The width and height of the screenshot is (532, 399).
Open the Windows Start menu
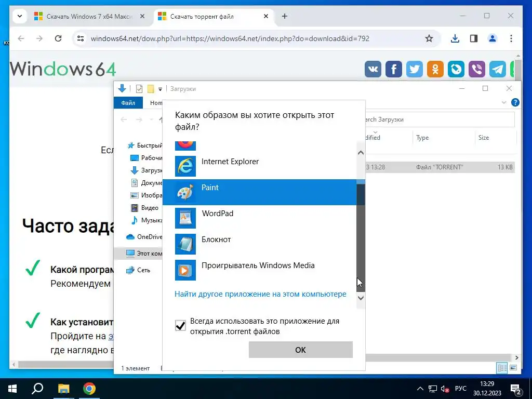pyautogui.click(x=12, y=389)
